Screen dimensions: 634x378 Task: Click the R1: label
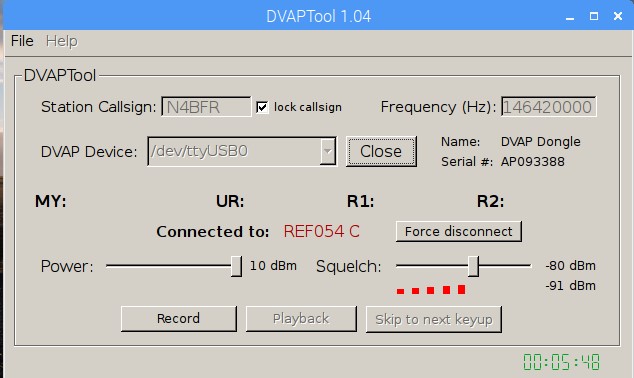click(360, 201)
